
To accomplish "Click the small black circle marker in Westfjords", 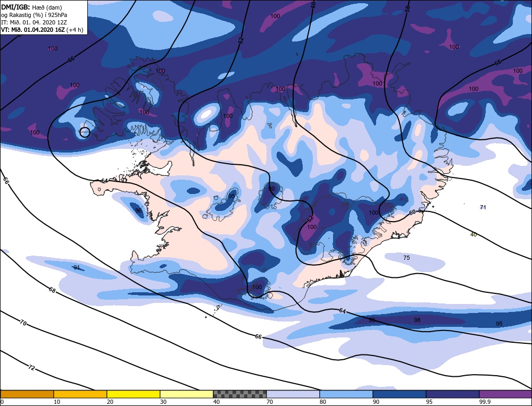I will (x=85, y=132).
